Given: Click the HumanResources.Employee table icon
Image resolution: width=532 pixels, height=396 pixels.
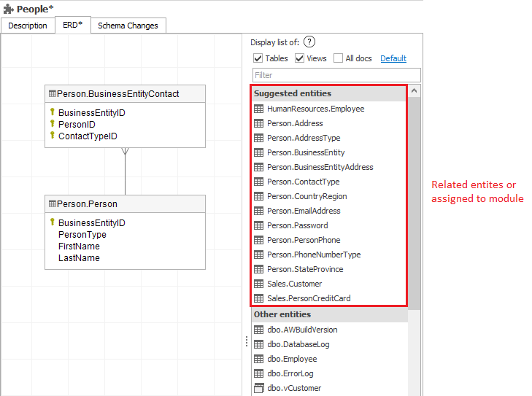Looking at the screenshot, I should tap(258, 109).
